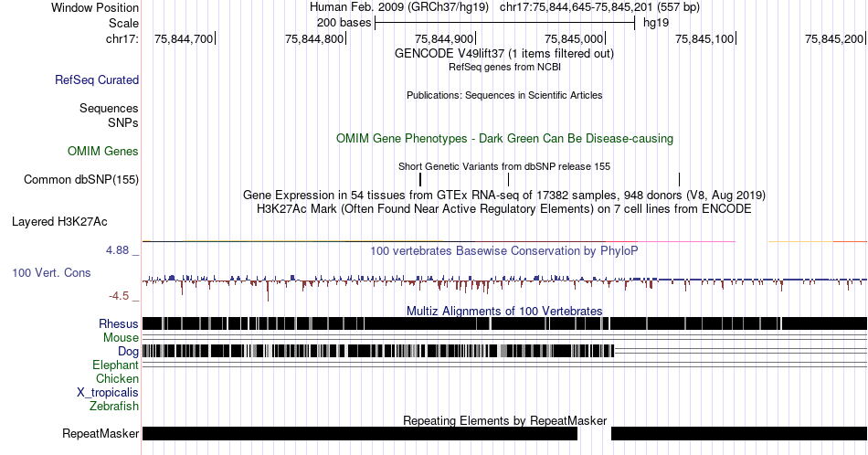The image size is (868, 455).
Task: Click the 75,844,900 ruler position
Action: (444, 38)
